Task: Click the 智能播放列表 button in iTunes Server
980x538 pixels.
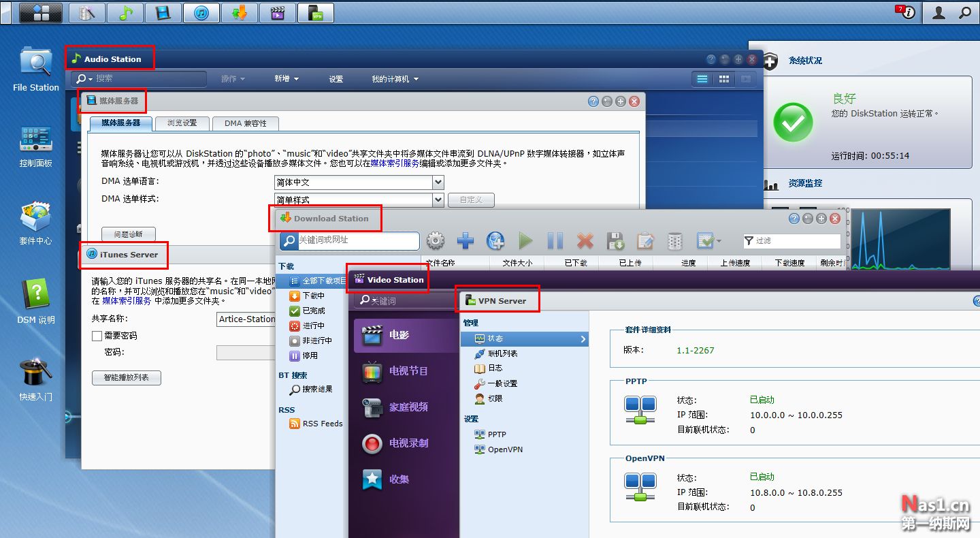Action: pos(127,377)
